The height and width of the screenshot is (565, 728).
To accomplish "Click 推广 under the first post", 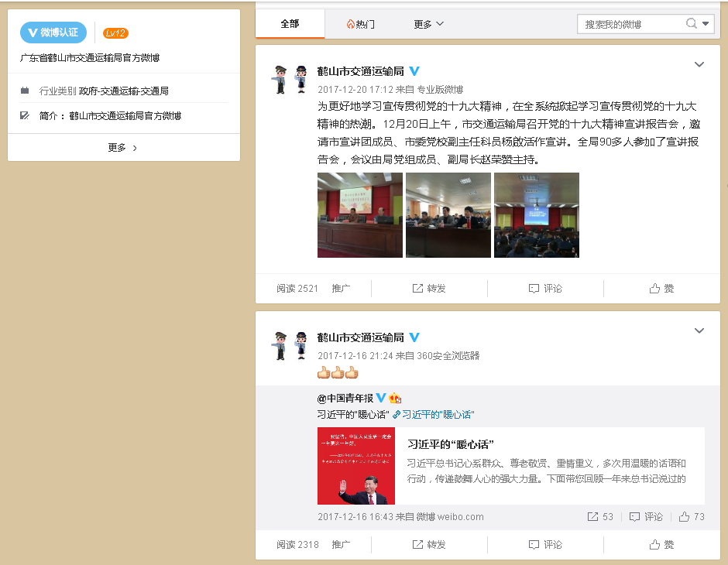I will 341,288.
